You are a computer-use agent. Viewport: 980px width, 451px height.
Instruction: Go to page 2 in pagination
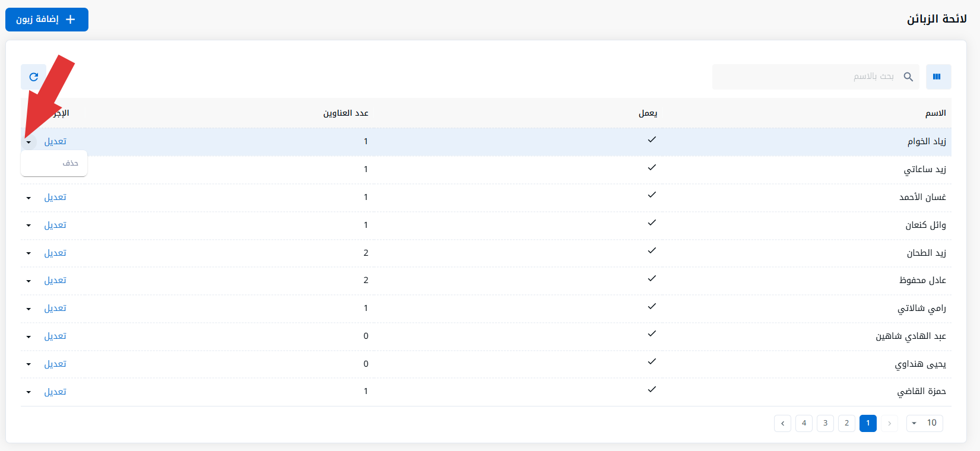pyautogui.click(x=846, y=423)
